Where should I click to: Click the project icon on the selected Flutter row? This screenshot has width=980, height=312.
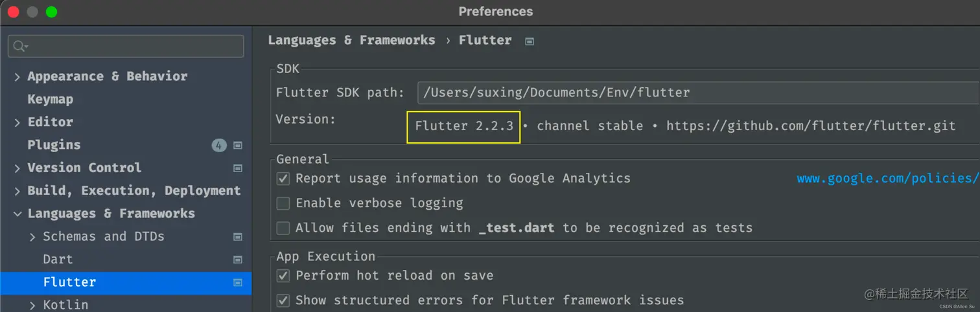coord(238,283)
